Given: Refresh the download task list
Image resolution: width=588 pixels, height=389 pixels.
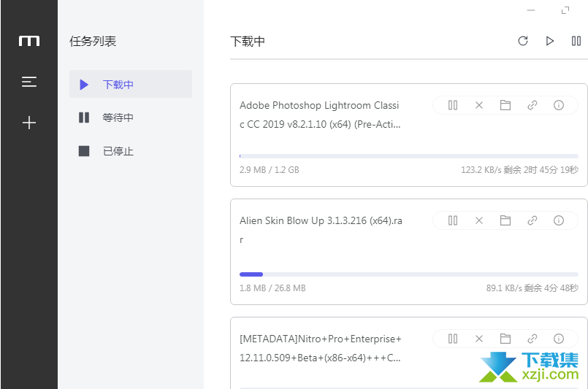Looking at the screenshot, I should (x=523, y=41).
